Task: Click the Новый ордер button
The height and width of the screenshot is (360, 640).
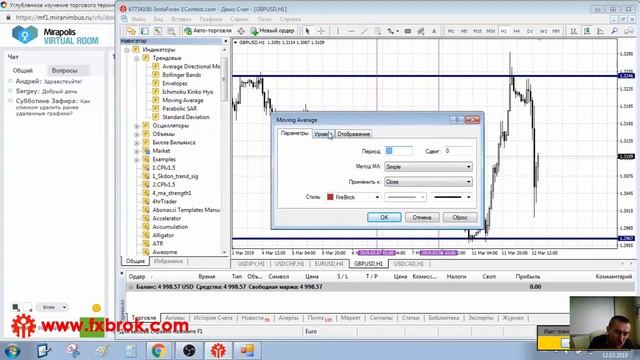Action: pyautogui.click(x=273, y=31)
